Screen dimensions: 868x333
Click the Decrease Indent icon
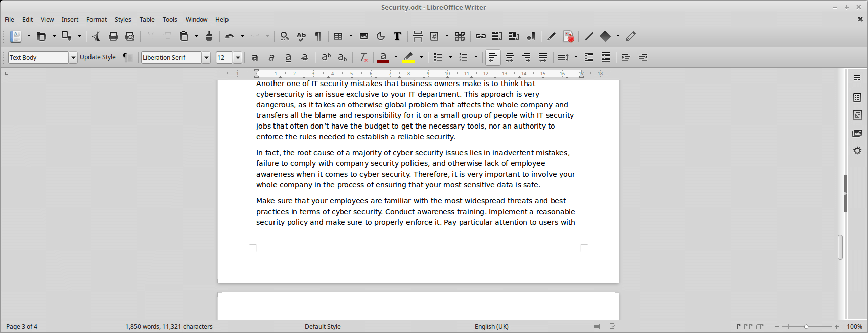[643, 57]
